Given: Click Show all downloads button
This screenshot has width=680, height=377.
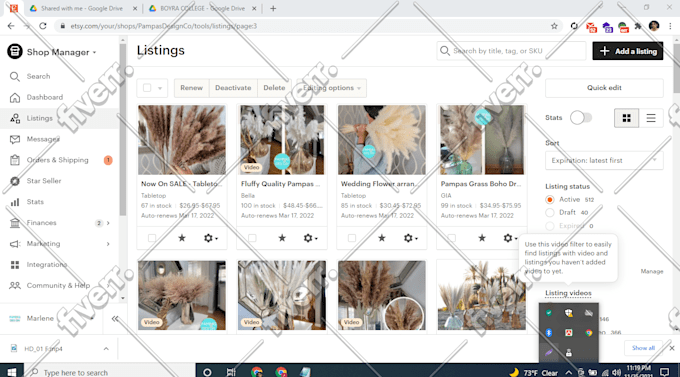Looking at the screenshot, I should 643,348.
